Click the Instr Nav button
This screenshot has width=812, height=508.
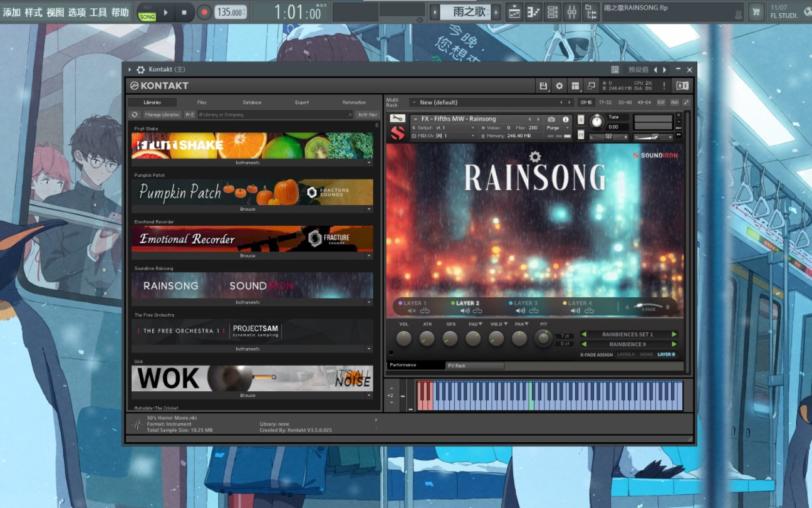coord(367,115)
